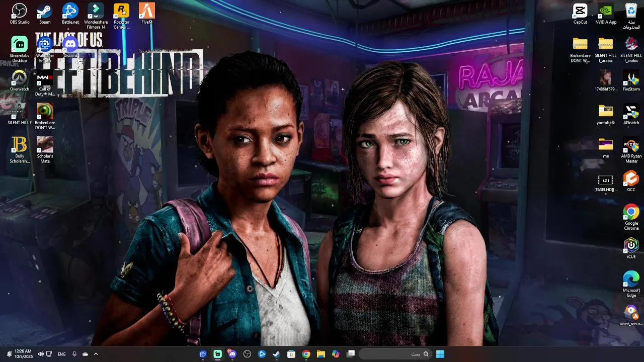Open the OneDrive cloud tray icon
The height and width of the screenshot is (362, 644).
tap(85, 354)
